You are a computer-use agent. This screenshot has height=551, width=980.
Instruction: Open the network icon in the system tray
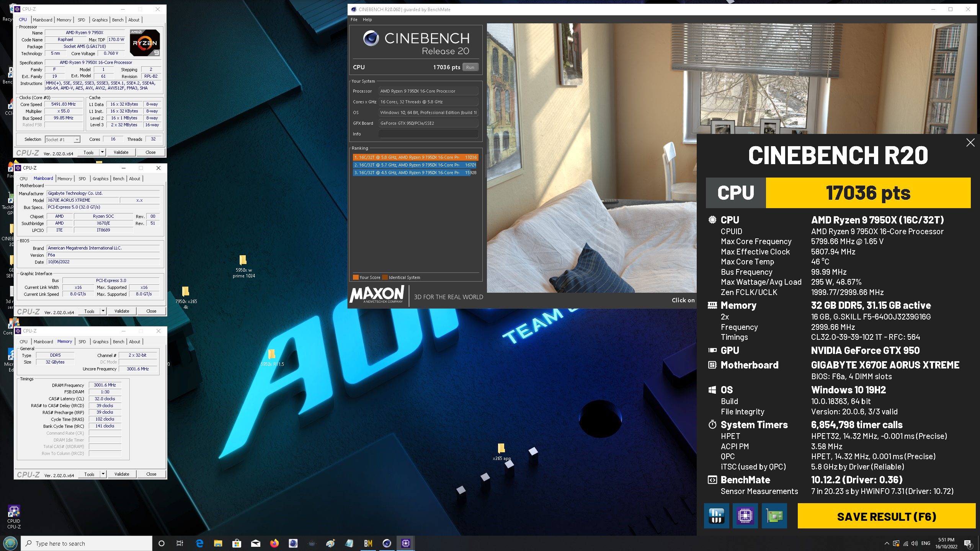coord(905,543)
